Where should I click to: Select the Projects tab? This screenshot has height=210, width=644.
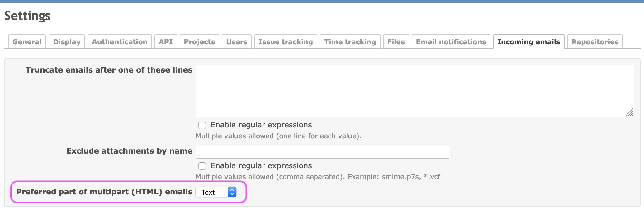(199, 42)
